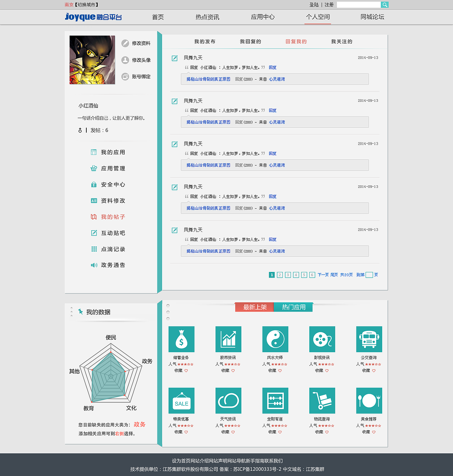The height and width of the screenshot is (476, 453).
Task: Open 点滴记录 from the sidebar
Action: (113, 249)
